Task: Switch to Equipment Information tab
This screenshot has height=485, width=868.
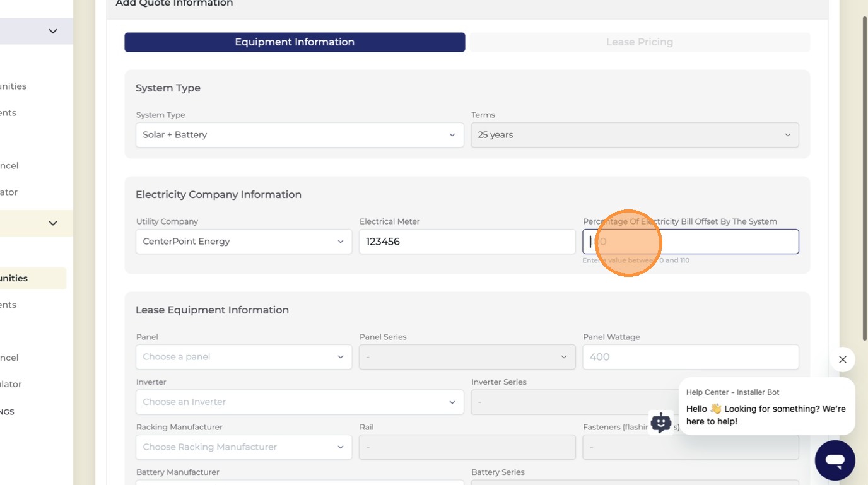Action: click(x=295, y=42)
